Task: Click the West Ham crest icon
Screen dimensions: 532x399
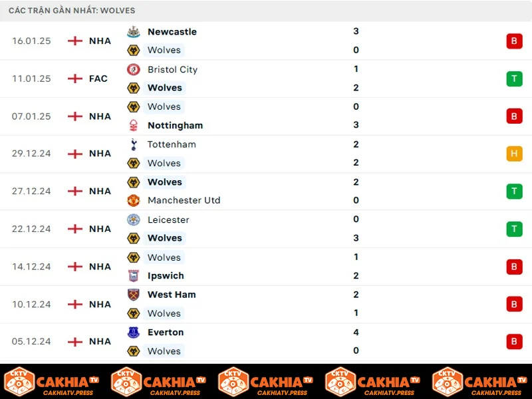Action: click(x=134, y=295)
